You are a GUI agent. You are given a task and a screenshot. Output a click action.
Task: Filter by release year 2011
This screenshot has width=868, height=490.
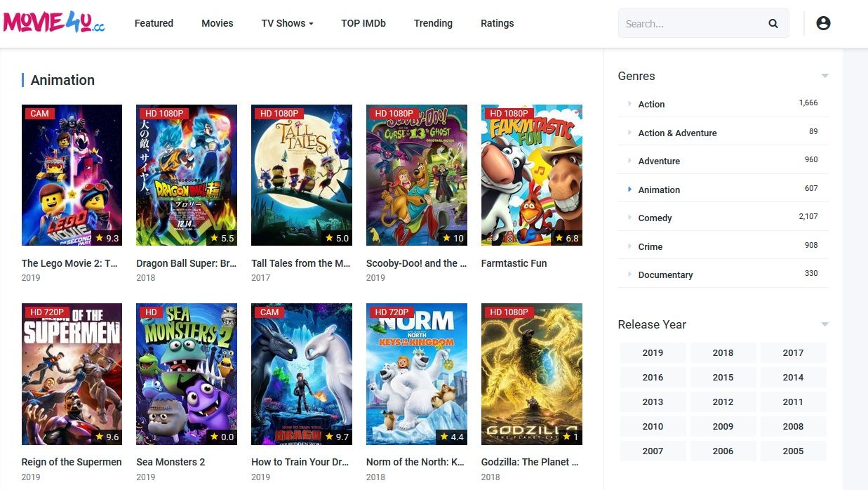pos(793,402)
